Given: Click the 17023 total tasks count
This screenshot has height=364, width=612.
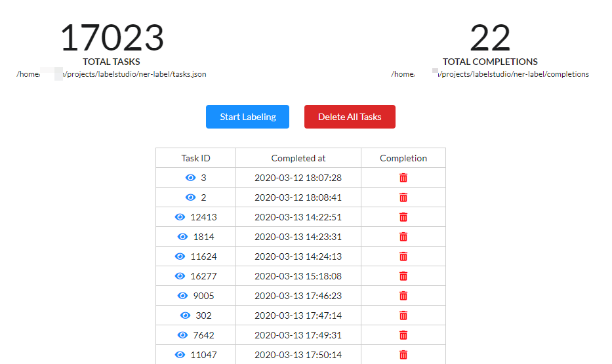Looking at the screenshot, I should [x=112, y=38].
